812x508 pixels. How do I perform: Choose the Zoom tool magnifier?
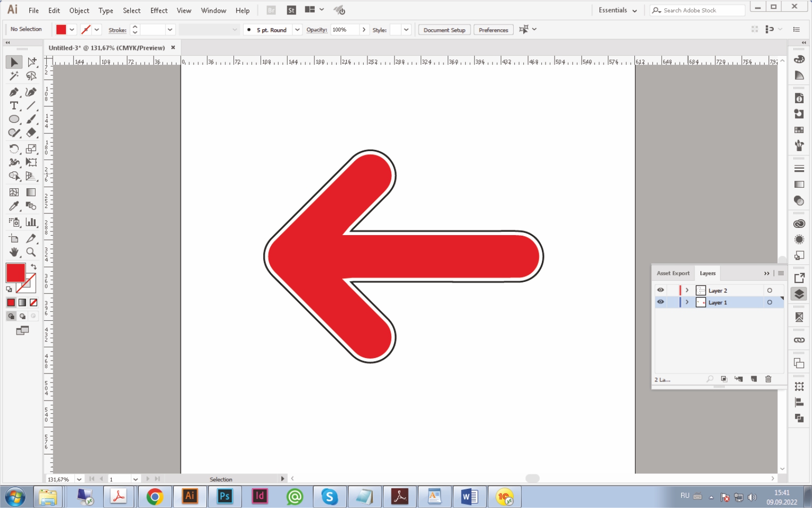[x=31, y=252]
